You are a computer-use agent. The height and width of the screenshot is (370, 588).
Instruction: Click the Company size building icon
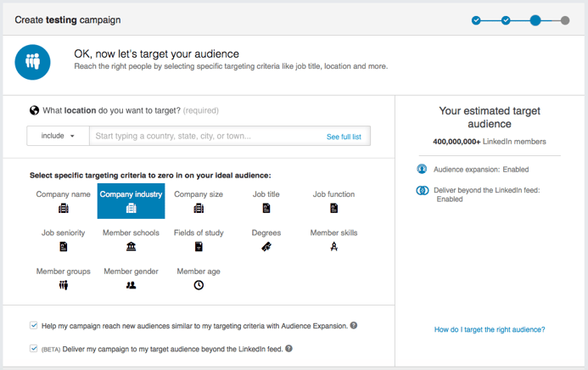click(199, 208)
